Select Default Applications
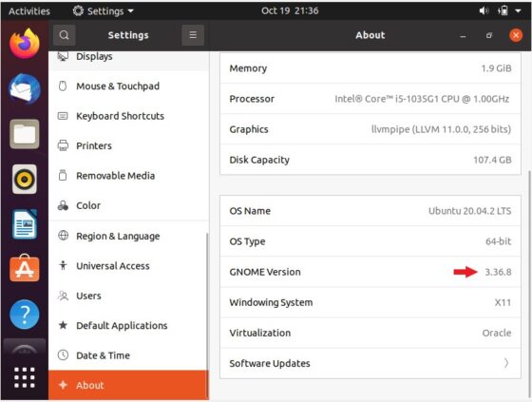 (128, 325)
